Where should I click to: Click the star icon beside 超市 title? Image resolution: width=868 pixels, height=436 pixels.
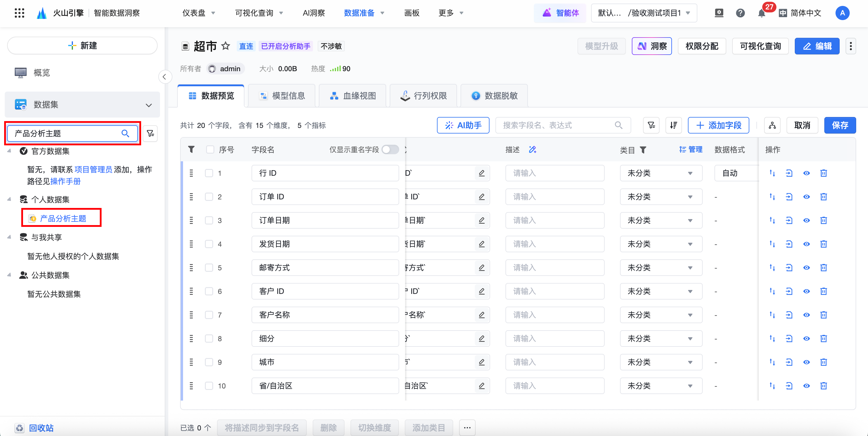tap(226, 46)
